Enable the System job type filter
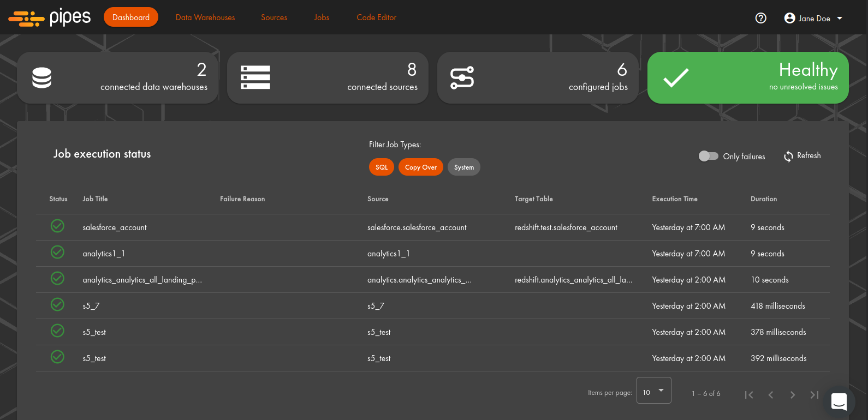This screenshot has width=868, height=420. click(x=463, y=167)
